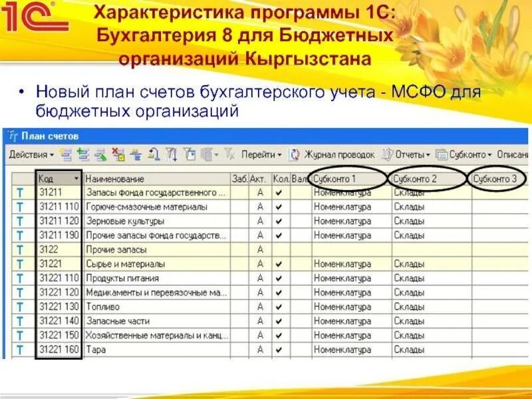
Task: Open the Действия dropdown menu
Action: pos(31,155)
